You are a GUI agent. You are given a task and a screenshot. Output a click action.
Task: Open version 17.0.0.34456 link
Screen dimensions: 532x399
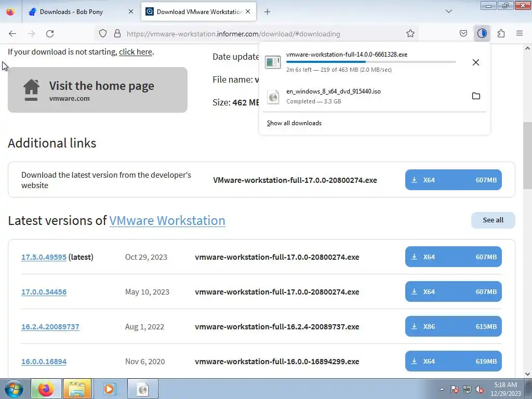(x=44, y=292)
